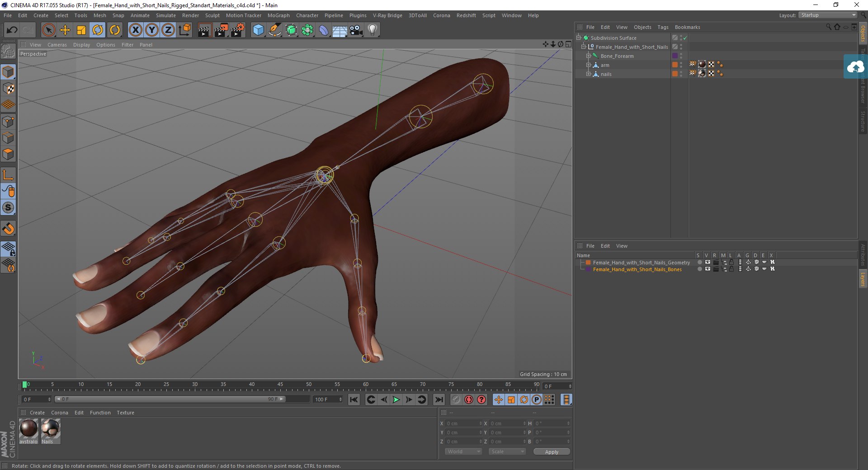
Task: Open the World coordinate system dropdown
Action: [x=463, y=451]
